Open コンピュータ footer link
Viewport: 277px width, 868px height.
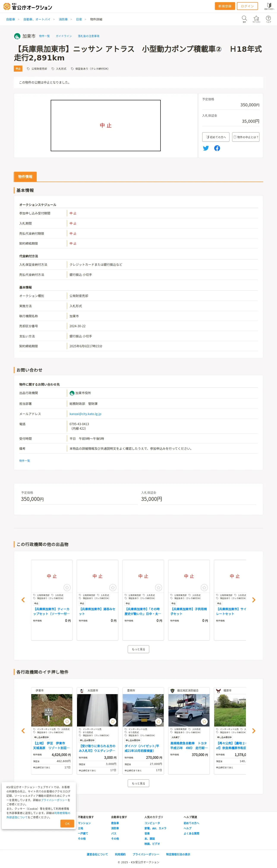point(152,823)
